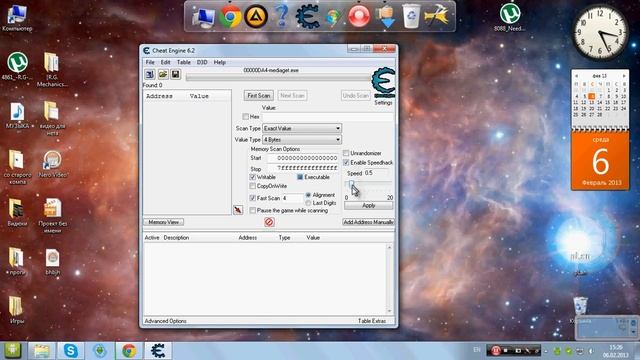Click the Description column header
Screen dimensions: 640x360
coord(176,238)
